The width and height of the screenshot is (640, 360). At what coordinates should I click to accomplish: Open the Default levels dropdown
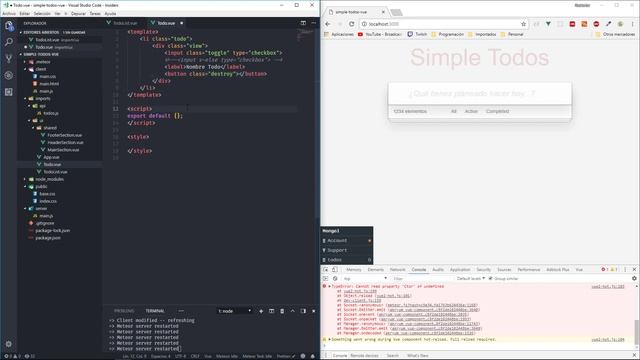pyautogui.click(x=471, y=278)
